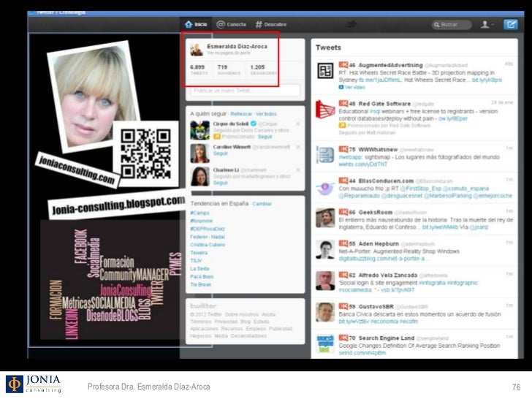Click Ver todos in A quién seguir
Screen dimensions: 532x399
click(266, 114)
